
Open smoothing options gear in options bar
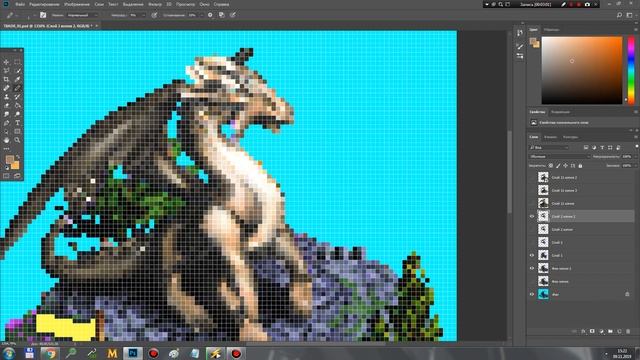[210, 15]
